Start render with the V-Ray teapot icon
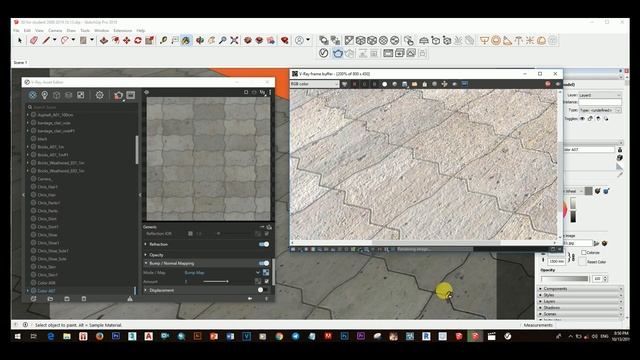 tap(338, 53)
